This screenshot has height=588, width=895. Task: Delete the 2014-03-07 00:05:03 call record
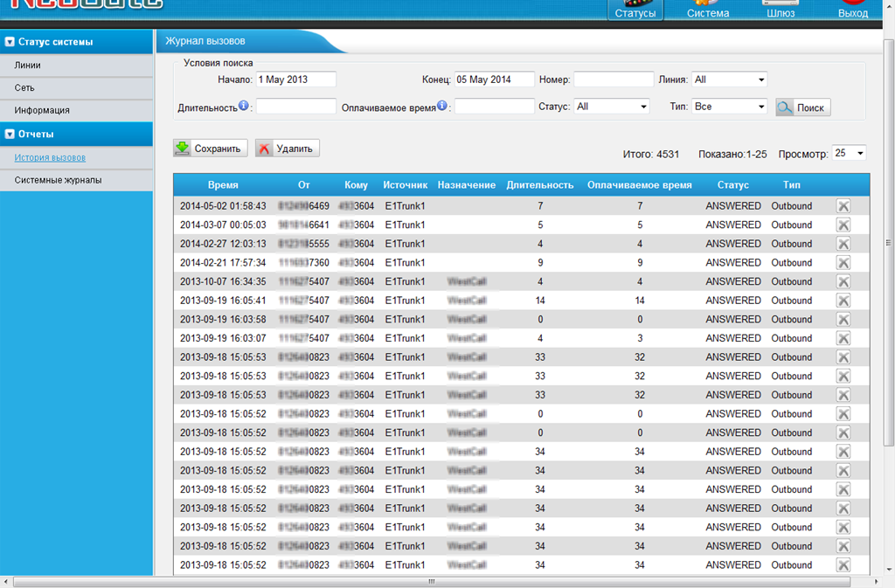pyautogui.click(x=843, y=225)
